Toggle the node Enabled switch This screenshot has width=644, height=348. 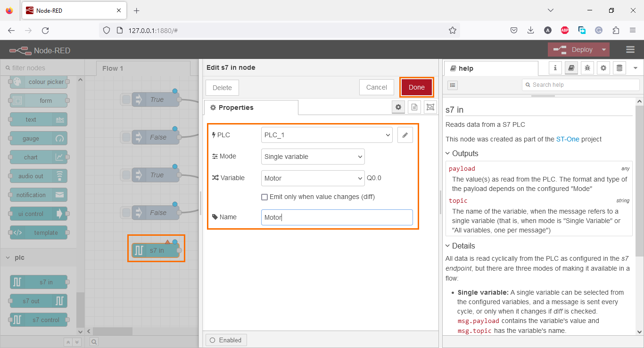pos(226,340)
